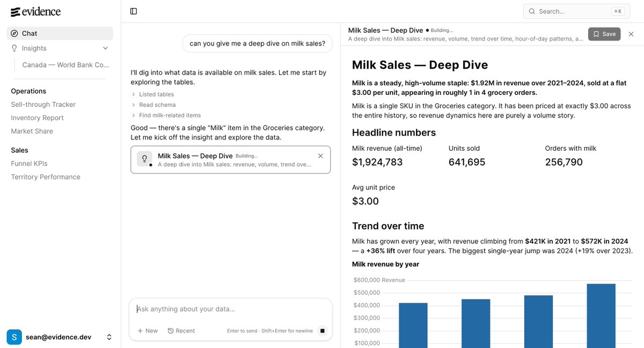
Task: Click the Sales section heading
Action: pyautogui.click(x=19, y=150)
